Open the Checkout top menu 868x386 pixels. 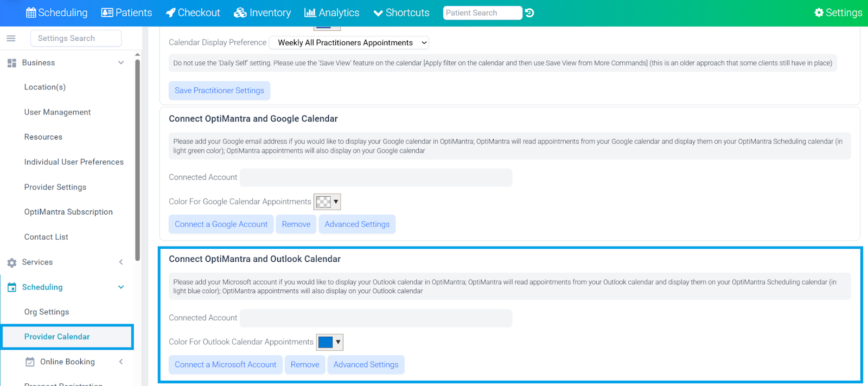pos(193,12)
